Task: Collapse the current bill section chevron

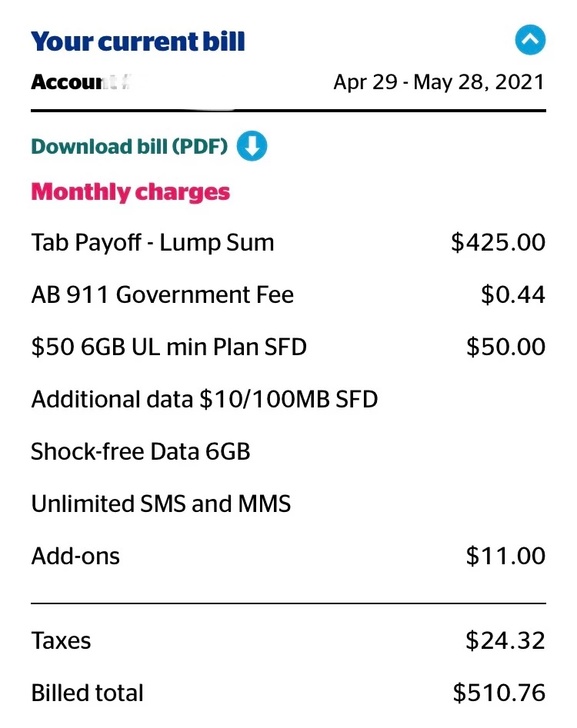Action: (530, 40)
